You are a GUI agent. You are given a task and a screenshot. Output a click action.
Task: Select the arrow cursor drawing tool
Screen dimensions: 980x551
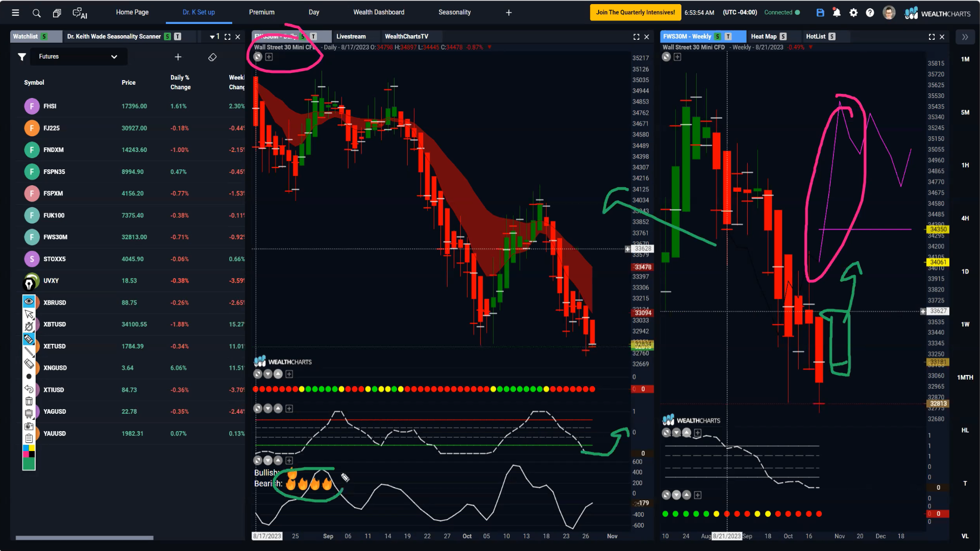pyautogui.click(x=29, y=314)
